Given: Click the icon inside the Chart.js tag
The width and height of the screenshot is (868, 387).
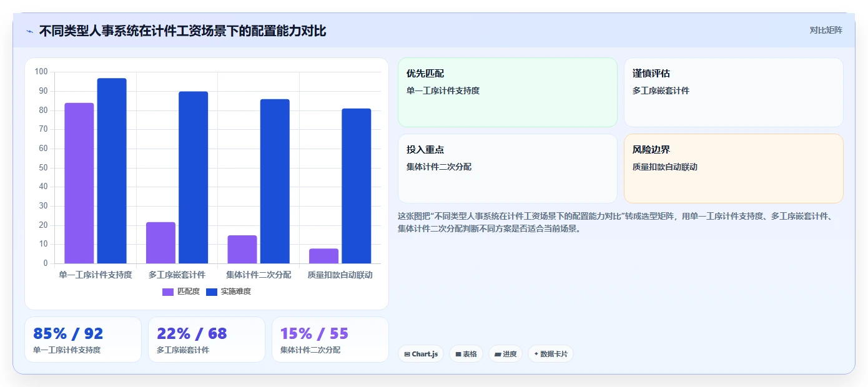Looking at the screenshot, I should [x=407, y=354].
